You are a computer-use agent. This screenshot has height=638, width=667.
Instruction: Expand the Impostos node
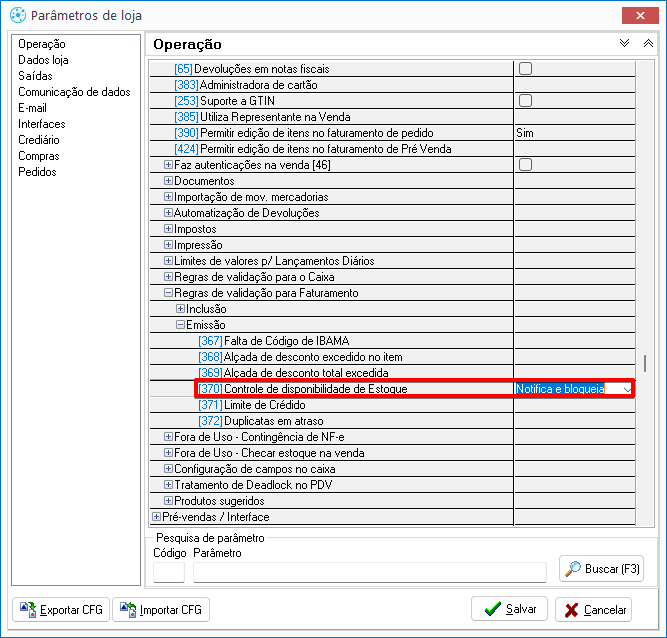168,229
